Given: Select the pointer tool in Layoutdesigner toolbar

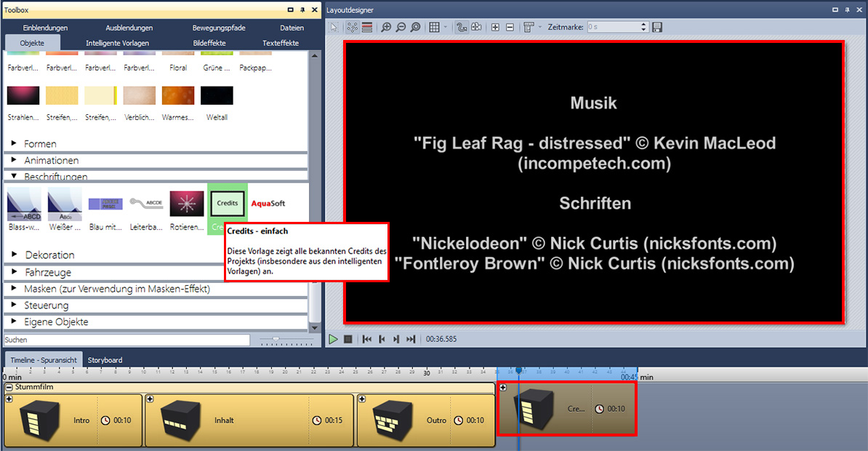Looking at the screenshot, I should tap(334, 27).
